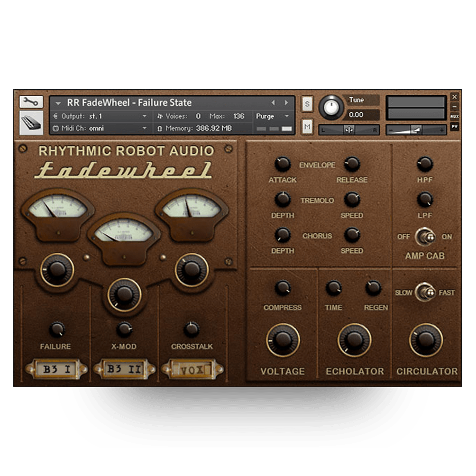
Task: Click the Voices count value 0
Action: point(198,116)
